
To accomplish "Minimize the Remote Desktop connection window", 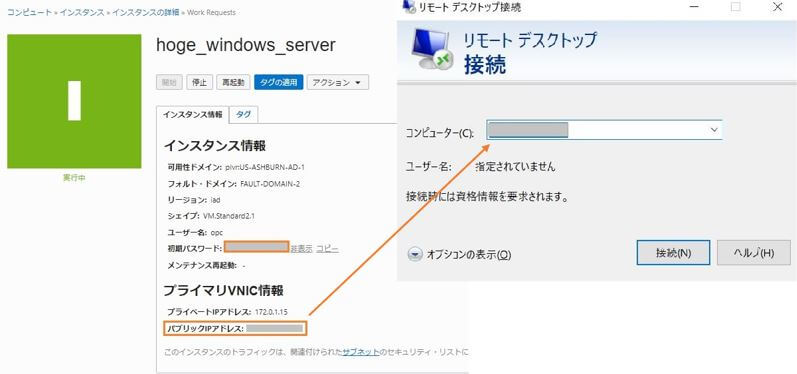I will 694,7.
